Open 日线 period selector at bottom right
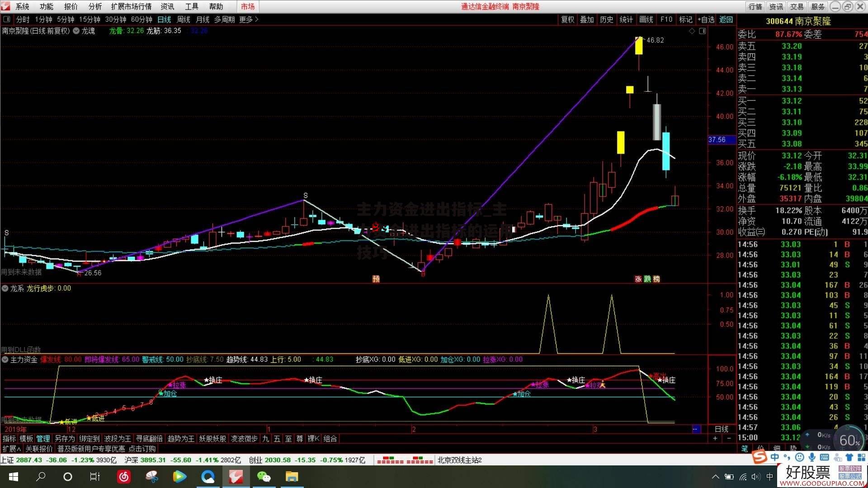The image size is (868, 488). coord(722,429)
